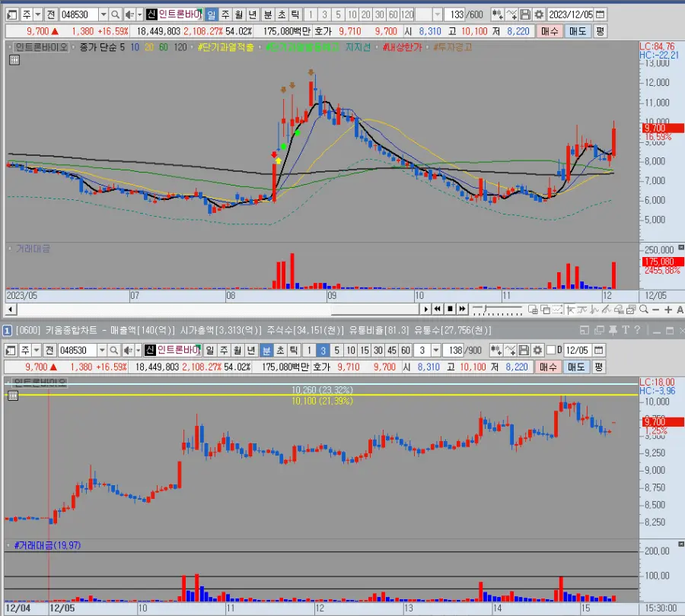Select the 3-minute interval in the lower toolbar
This screenshot has width=685, height=616.
323,350
